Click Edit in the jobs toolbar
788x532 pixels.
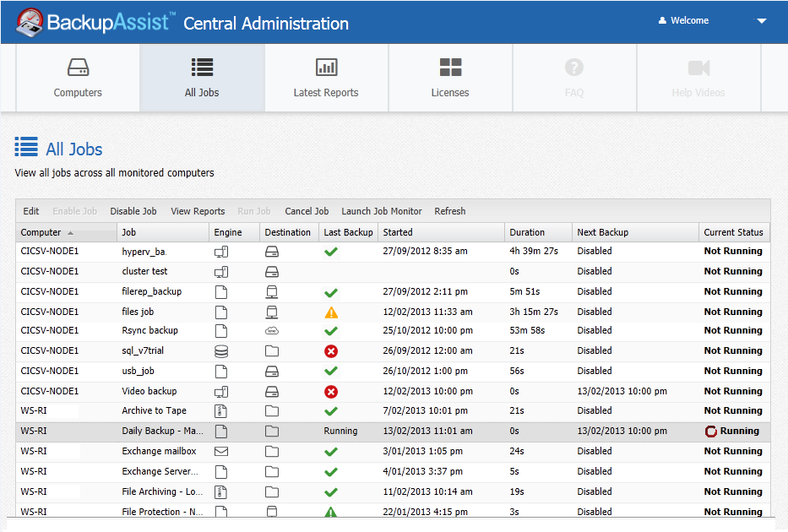[31, 211]
